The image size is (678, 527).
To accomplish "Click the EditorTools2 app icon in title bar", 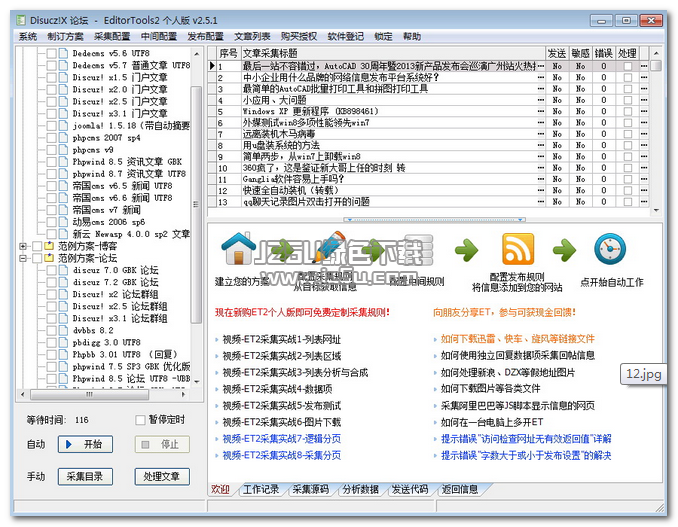I will pos(21,20).
